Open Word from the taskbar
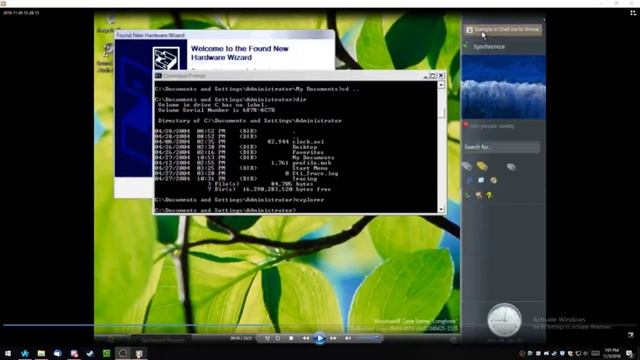Image resolution: width=640 pixels, height=360 pixels. click(x=25, y=353)
